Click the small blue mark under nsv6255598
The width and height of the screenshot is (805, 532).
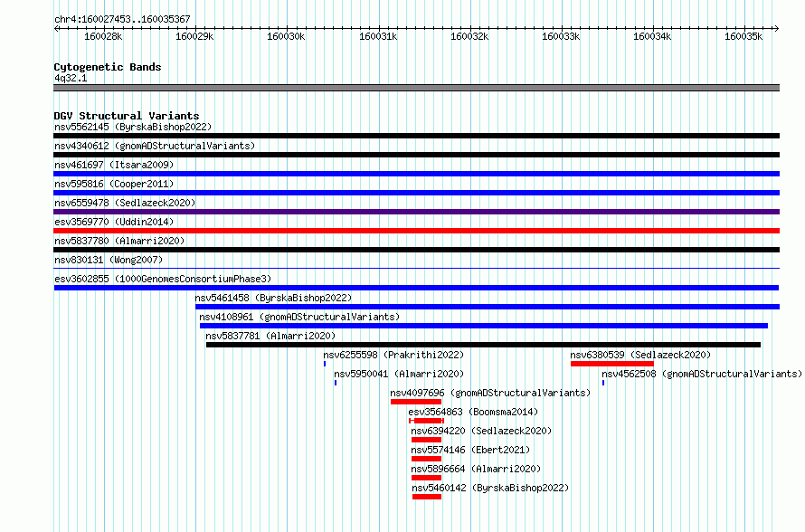tap(325, 364)
